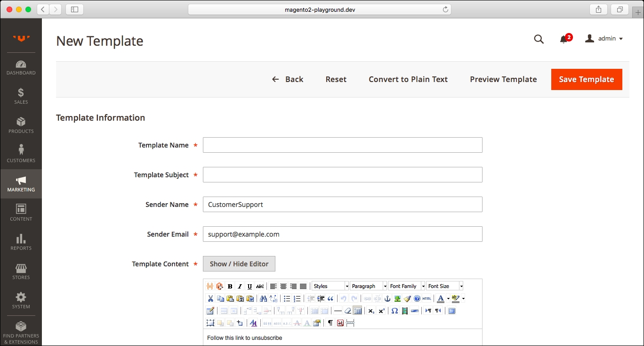Insert a horizontal rule line
Image resolution: width=644 pixels, height=346 pixels.
tap(338, 311)
